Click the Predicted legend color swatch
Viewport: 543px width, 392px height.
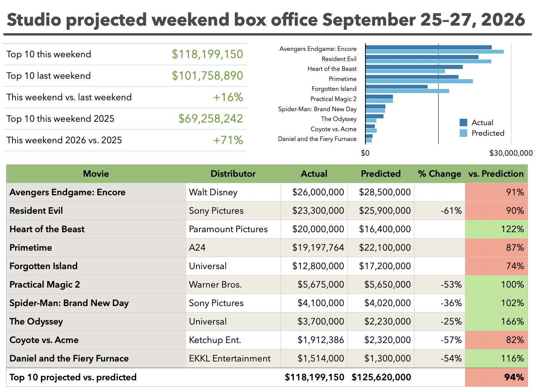tap(463, 133)
